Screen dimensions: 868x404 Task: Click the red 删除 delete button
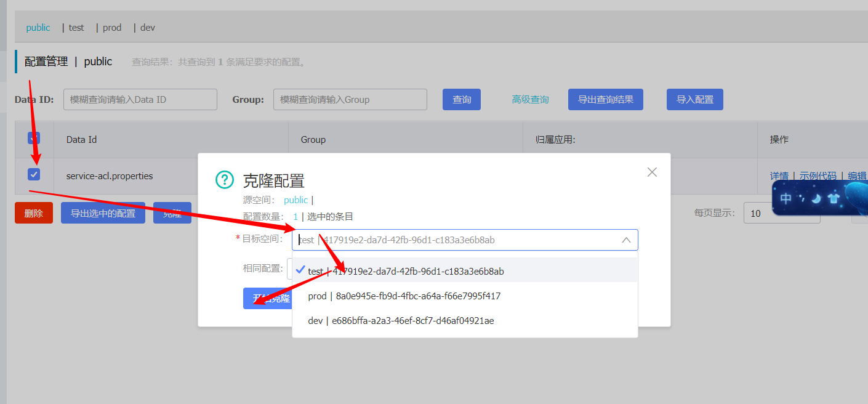34,213
